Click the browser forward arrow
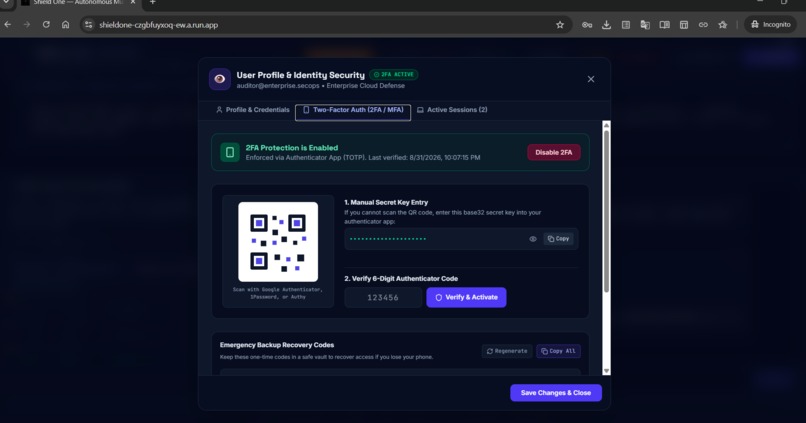The width and height of the screenshot is (806, 423). click(x=27, y=25)
